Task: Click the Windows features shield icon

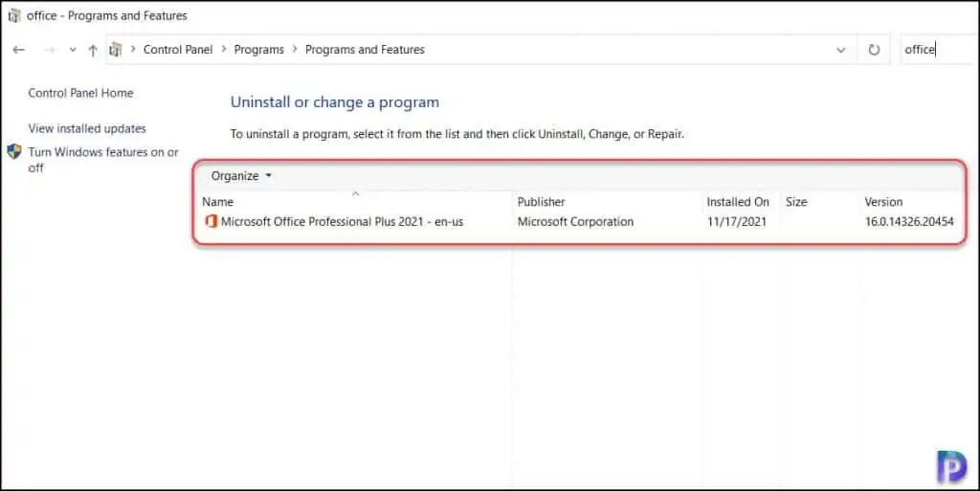Action: click(14, 152)
